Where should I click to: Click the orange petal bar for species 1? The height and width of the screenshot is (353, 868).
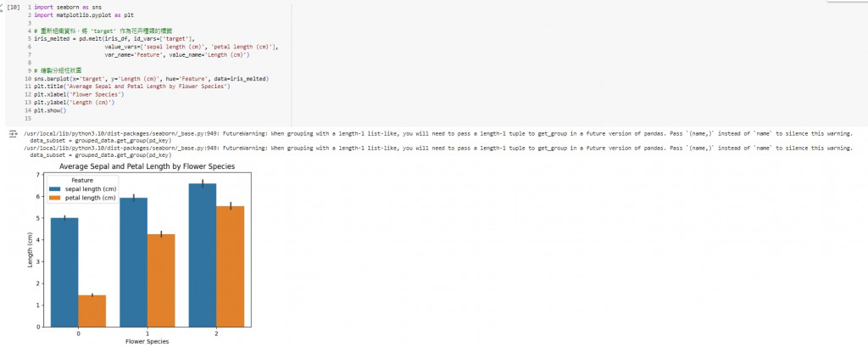click(x=161, y=280)
